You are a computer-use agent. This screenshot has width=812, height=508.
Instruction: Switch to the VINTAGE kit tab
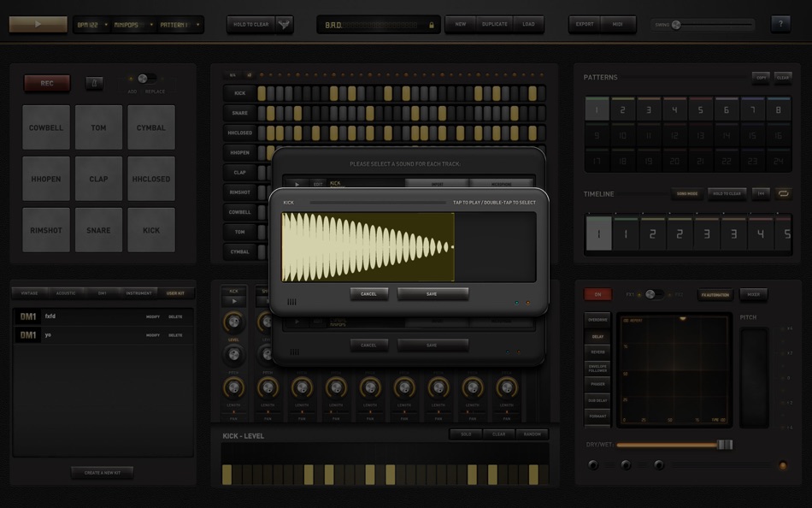tap(30, 292)
